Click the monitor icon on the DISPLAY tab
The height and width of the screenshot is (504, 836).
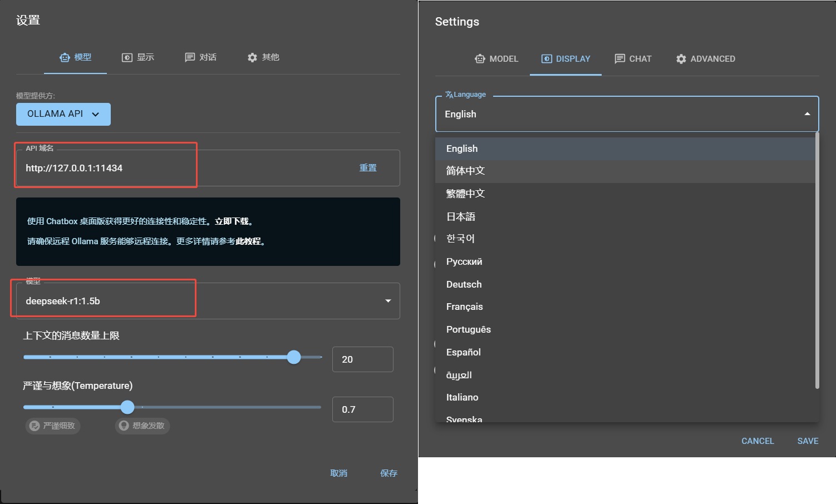click(547, 58)
